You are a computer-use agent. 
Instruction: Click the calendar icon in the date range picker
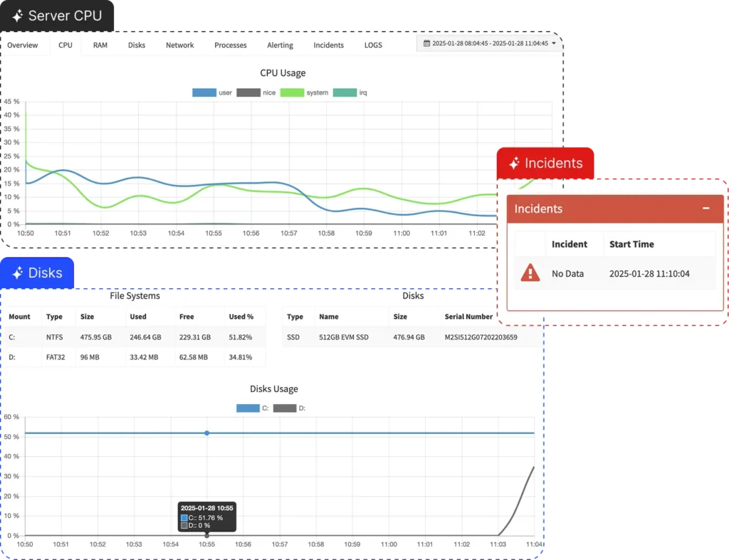(426, 43)
